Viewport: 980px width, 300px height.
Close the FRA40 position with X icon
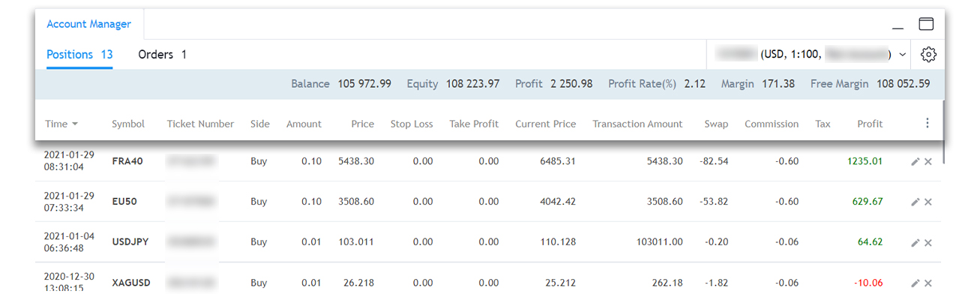[928, 161]
